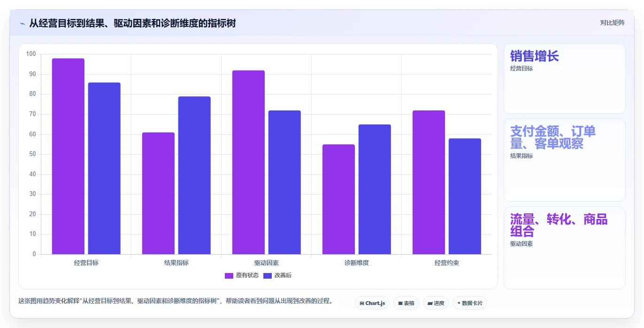Viewport: 644px width, 328px height.
Task: Click the y-axis value 50
Action: point(32,154)
